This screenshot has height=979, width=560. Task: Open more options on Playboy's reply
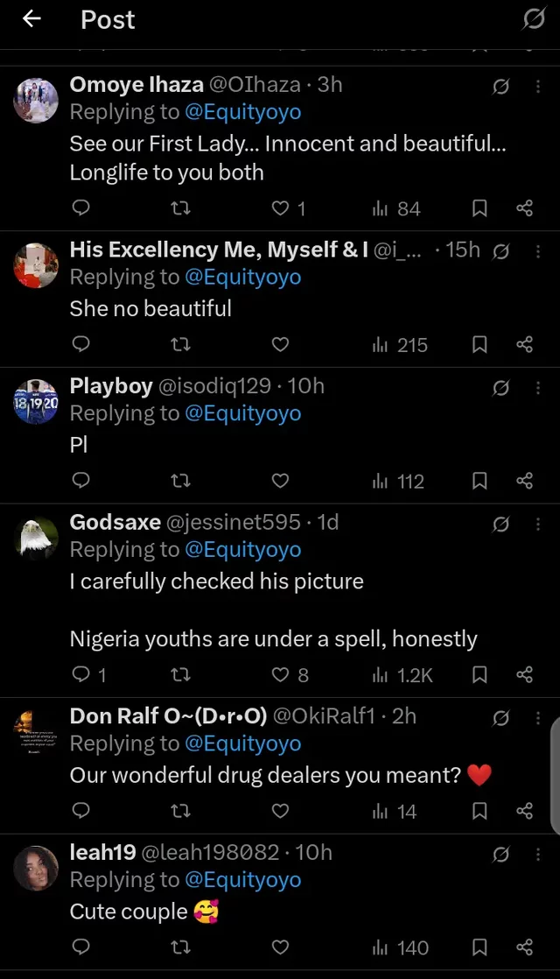tap(538, 387)
